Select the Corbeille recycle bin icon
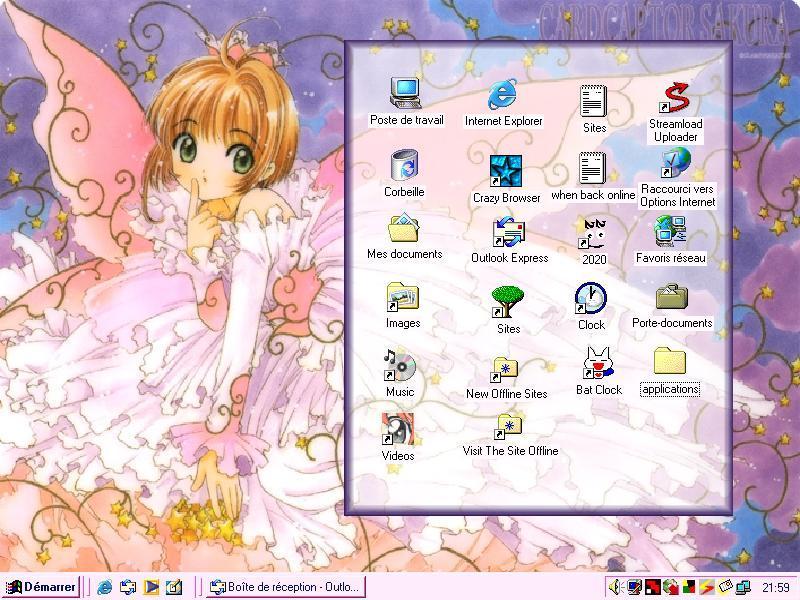 pos(404,173)
